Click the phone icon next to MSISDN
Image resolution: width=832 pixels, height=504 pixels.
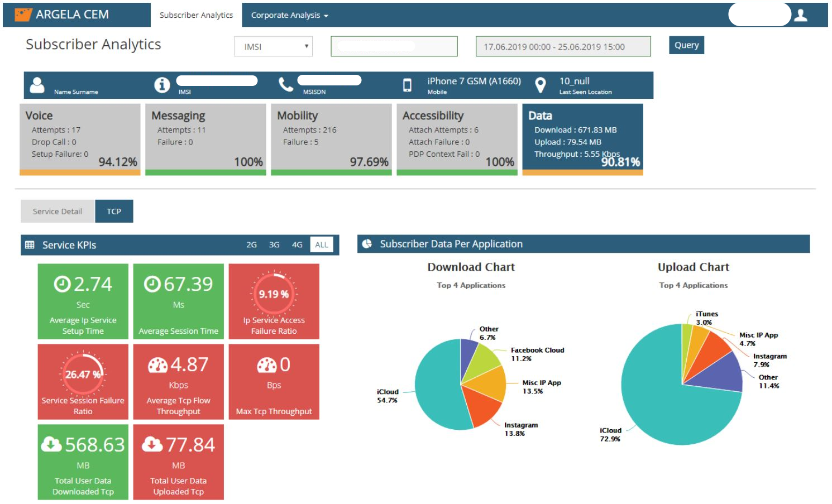(286, 84)
